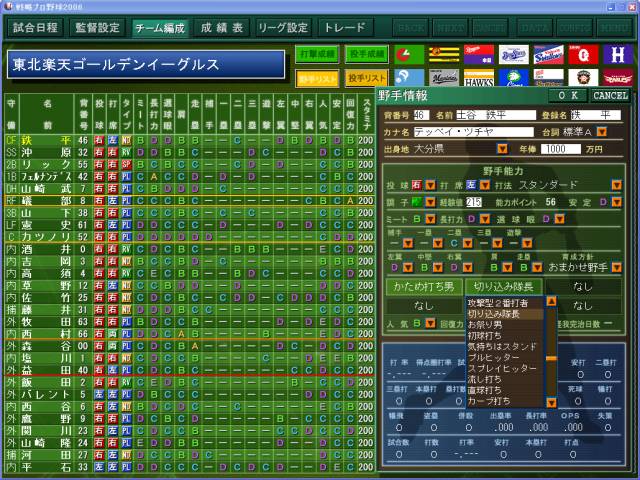Click the 打撃成績 button

click(317, 54)
